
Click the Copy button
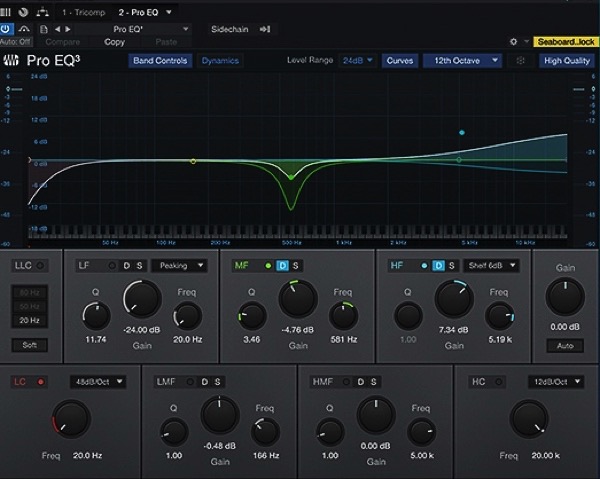[x=114, y=42]
